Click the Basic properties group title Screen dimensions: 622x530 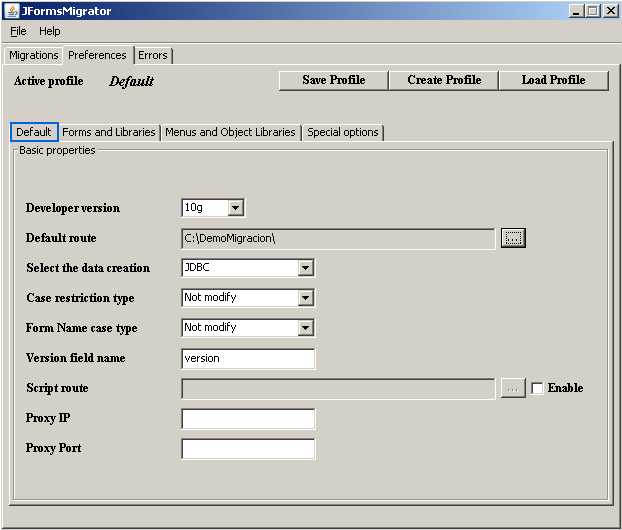(57, 150)
